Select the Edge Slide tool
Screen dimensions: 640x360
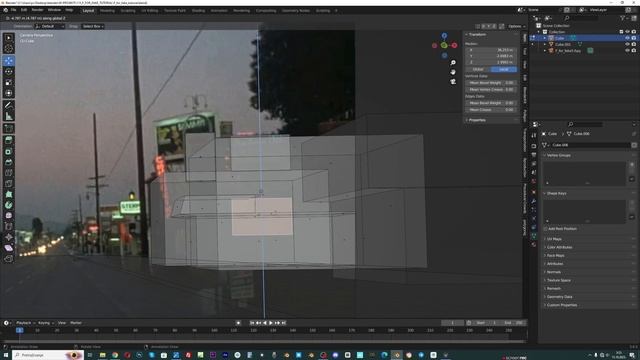click(x=9, y=226)
